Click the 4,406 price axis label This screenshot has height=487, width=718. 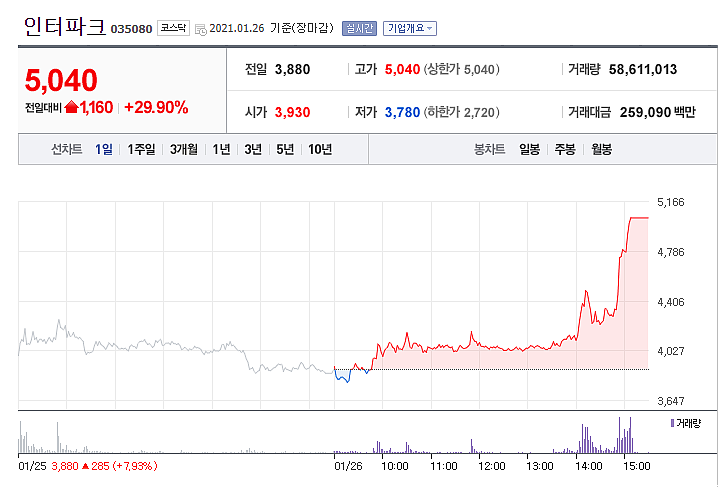[x=671, y=302]
